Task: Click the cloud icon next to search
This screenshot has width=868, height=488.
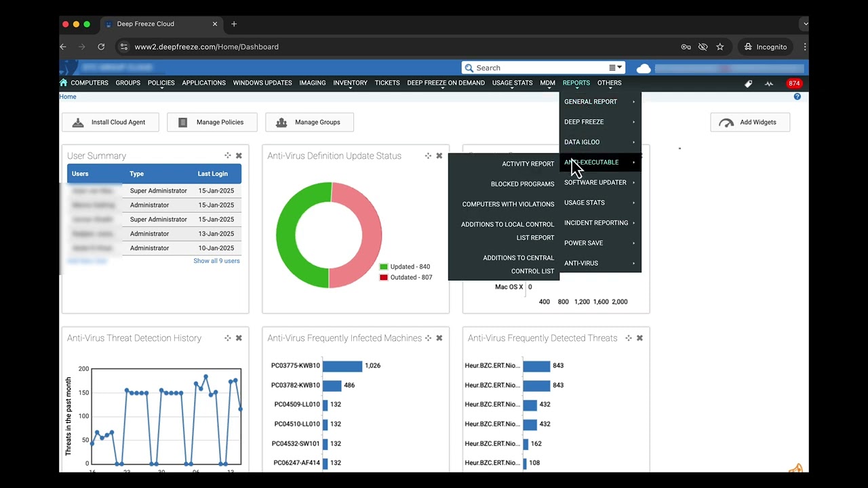Action: click(644, 68)
